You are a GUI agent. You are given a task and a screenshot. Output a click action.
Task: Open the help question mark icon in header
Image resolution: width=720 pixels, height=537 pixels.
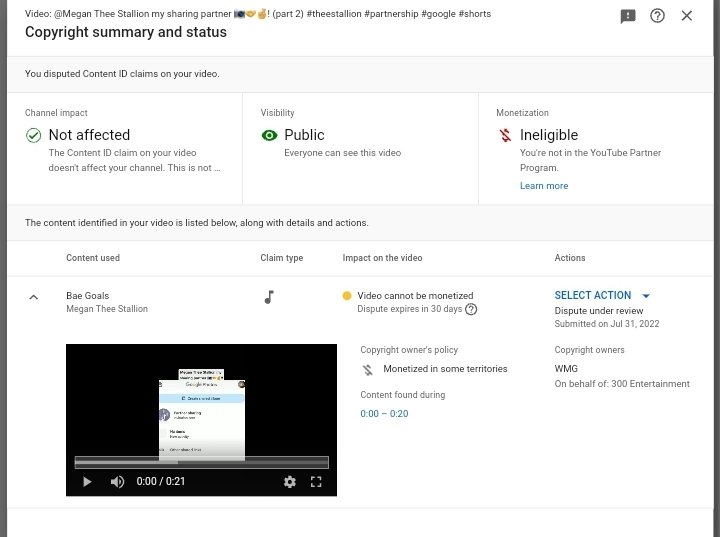(657, 16)
